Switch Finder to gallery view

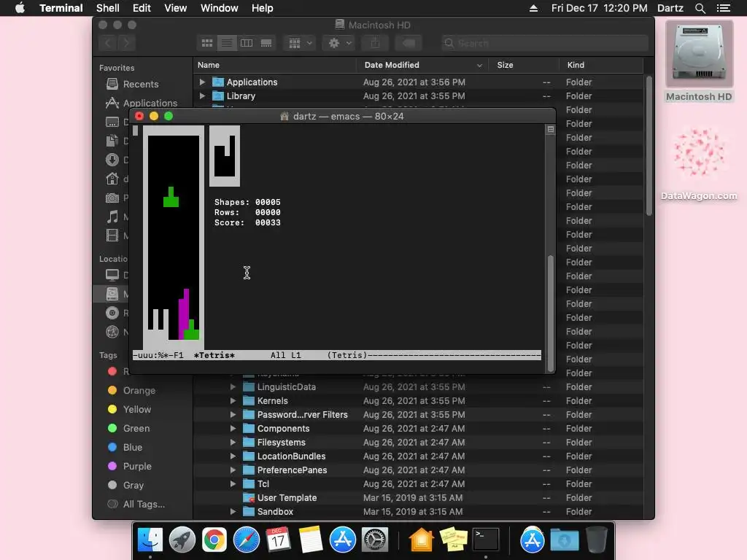[x=266, y=43]
